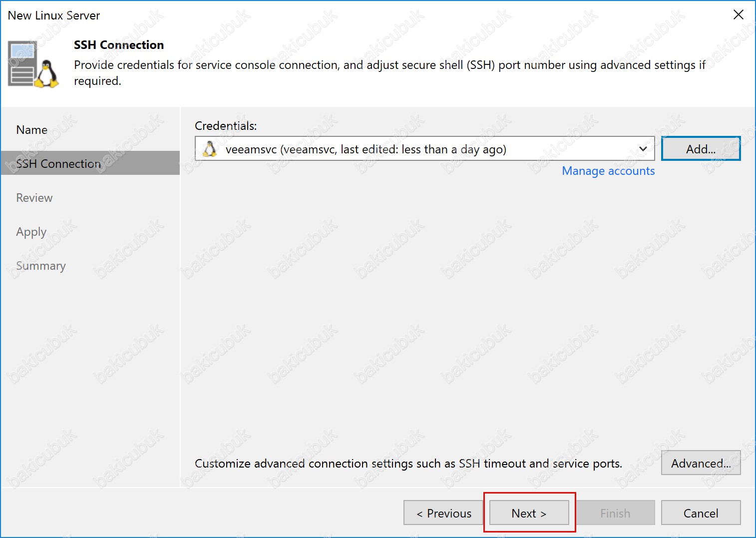Click the 'Provide credentials for service console' description
The height and width of the screenshot is (538, 756).
(x=389, y=73)
